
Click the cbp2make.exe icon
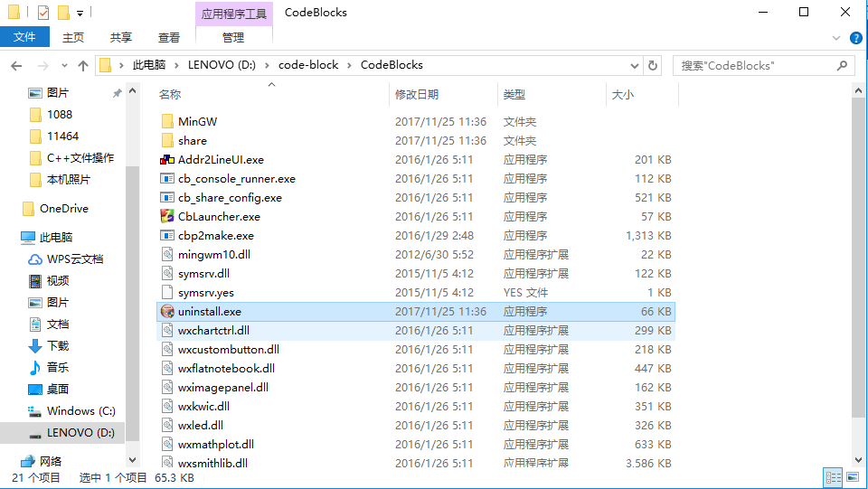tap(167, 235)
